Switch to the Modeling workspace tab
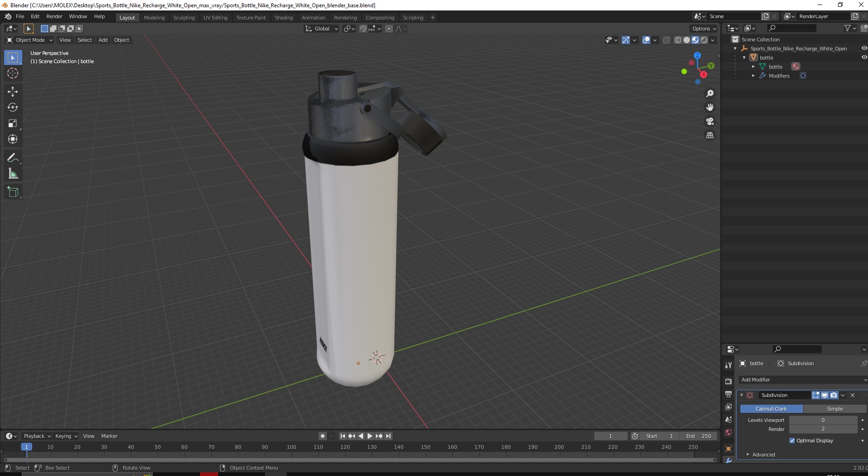The image size is (868, 476). click(x=154, y=18)
